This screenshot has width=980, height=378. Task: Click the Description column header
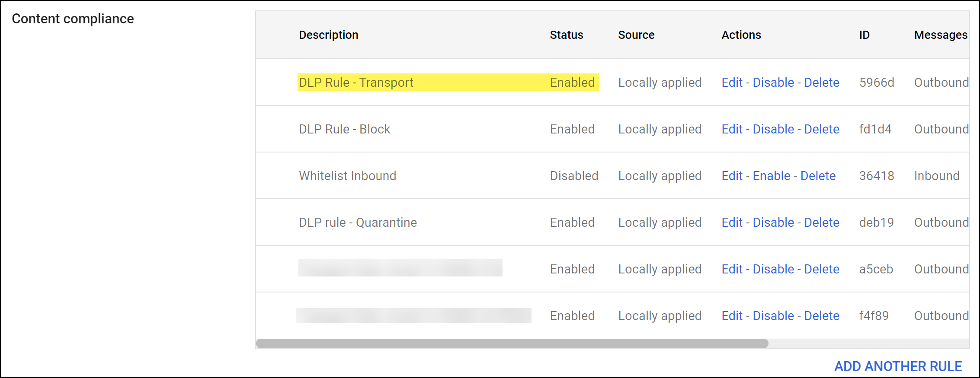point(328,35)
